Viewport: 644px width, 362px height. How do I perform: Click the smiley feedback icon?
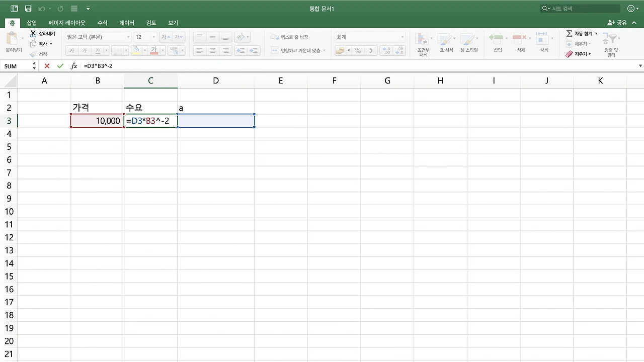point(631,9)
